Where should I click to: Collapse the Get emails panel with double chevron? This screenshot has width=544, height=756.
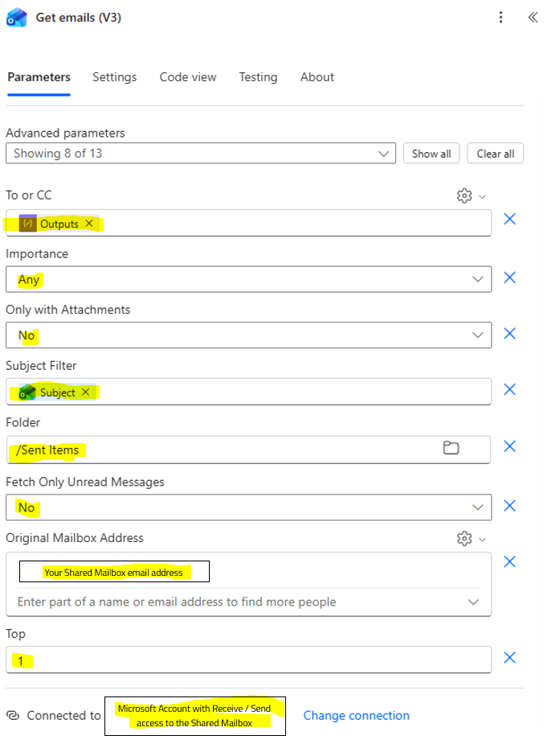532,18
